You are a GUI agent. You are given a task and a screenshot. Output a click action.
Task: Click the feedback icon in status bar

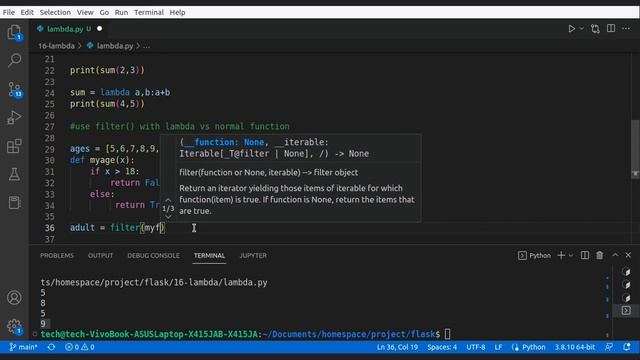click(609, 347)
